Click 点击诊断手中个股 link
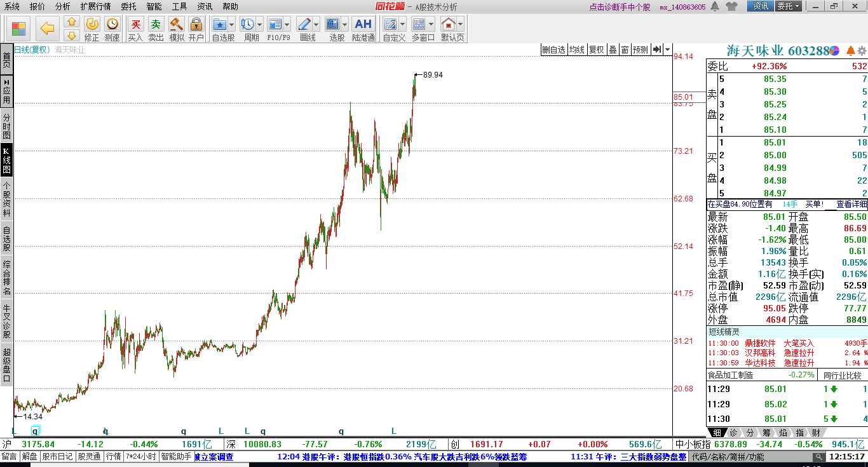 [620, 7]
